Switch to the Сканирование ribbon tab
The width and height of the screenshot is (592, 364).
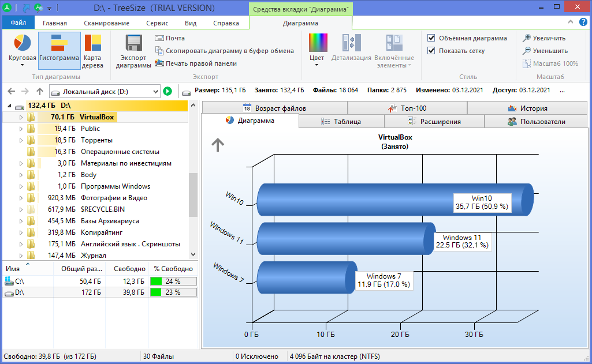point(106,23)
